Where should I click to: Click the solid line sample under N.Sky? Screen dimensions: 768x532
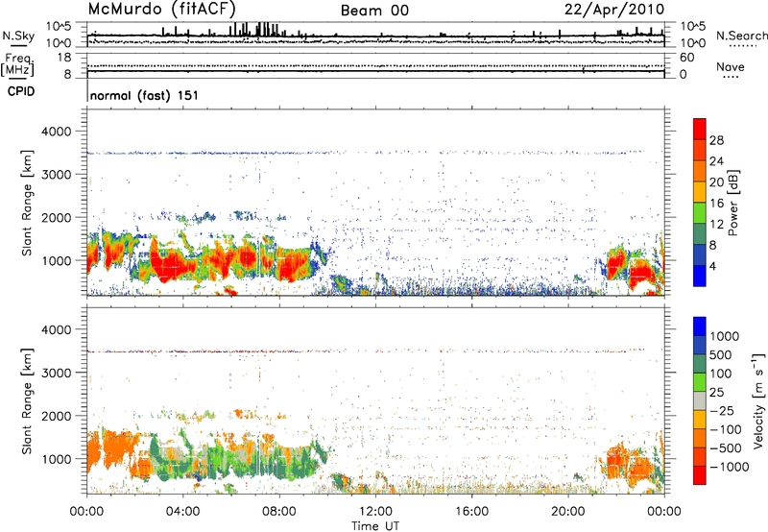18,45
